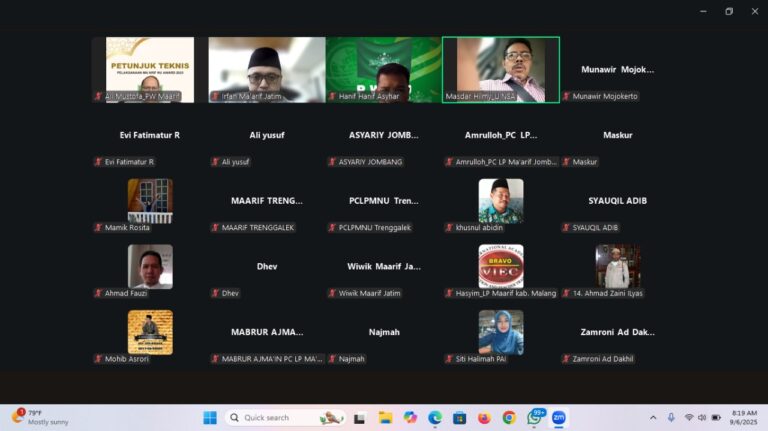Open Microsoft Edge from the taskbar
The image size is (768, 431).
coord(435,418)
